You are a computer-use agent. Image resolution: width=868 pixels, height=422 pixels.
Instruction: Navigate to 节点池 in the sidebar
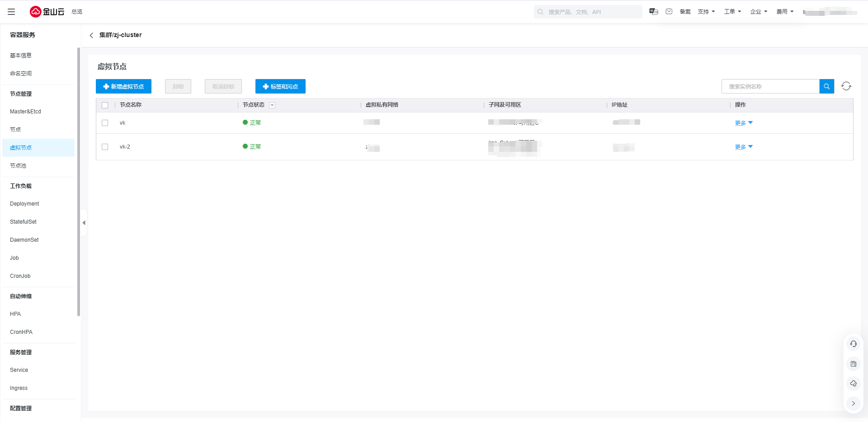(x=18, y=166)
